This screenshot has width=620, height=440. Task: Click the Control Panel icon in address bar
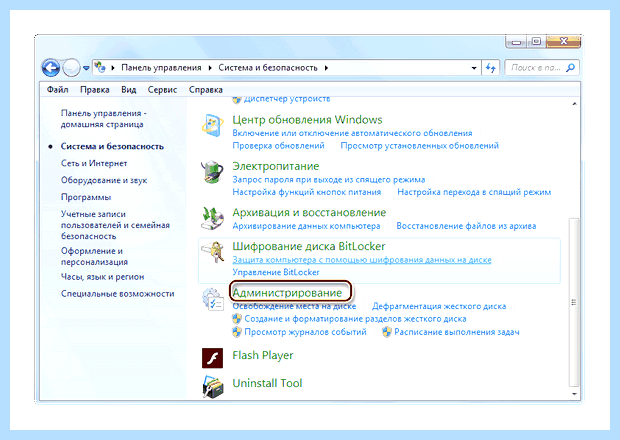[100, 68]
